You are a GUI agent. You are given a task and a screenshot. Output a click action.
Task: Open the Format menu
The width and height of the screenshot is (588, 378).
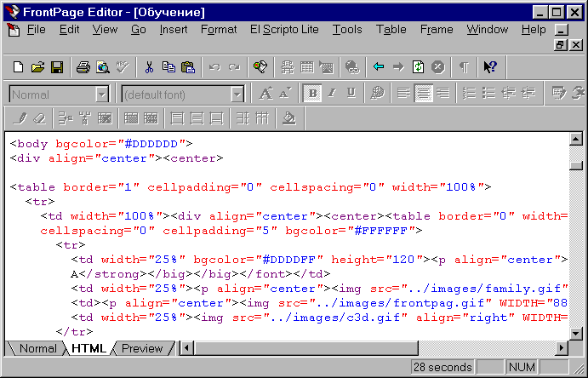click(x=219, y=30)
